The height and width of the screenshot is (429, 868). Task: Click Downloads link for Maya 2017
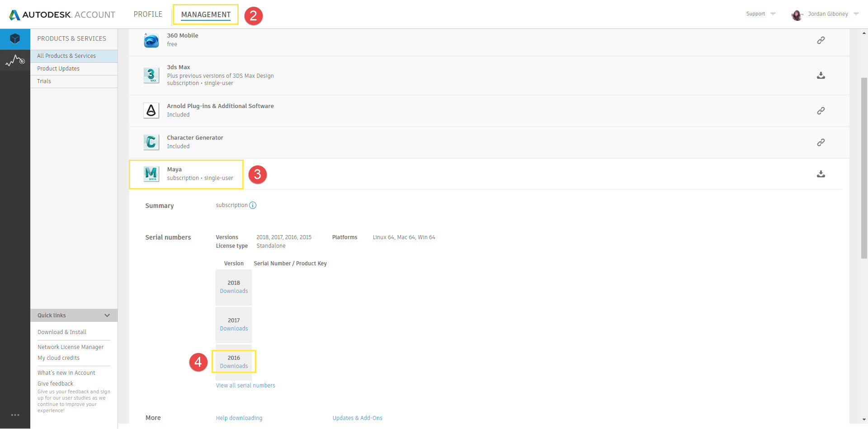click(234, 329)
